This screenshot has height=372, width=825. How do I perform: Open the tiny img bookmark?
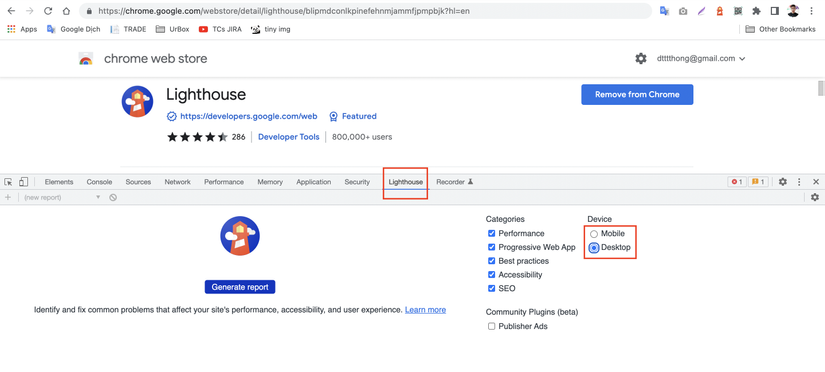pyautogui.click(x=271, y=29)
